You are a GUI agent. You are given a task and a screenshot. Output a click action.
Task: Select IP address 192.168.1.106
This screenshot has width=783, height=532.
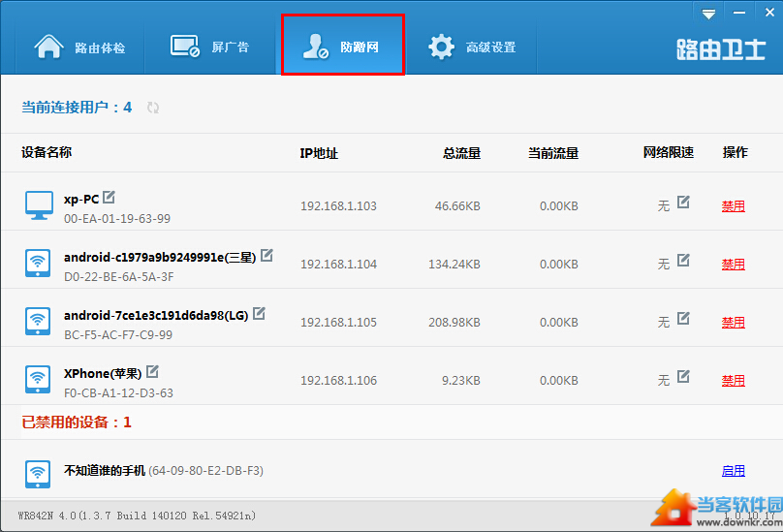coord(338,381)
